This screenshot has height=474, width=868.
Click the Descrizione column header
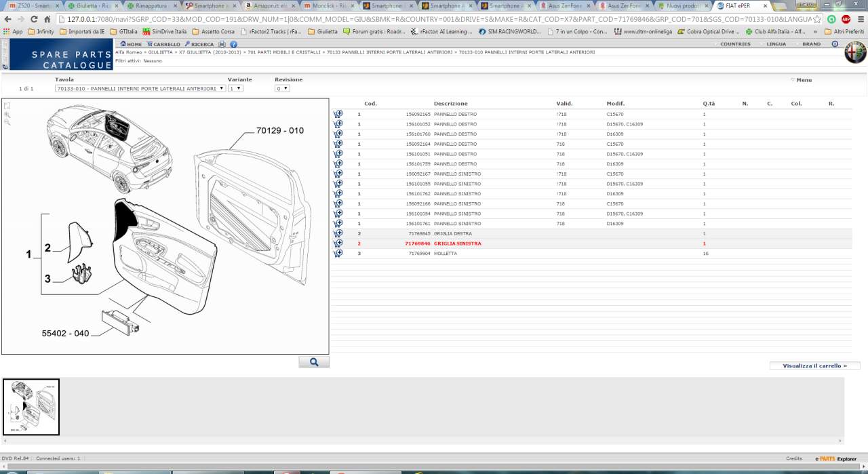tap(450, 104)
